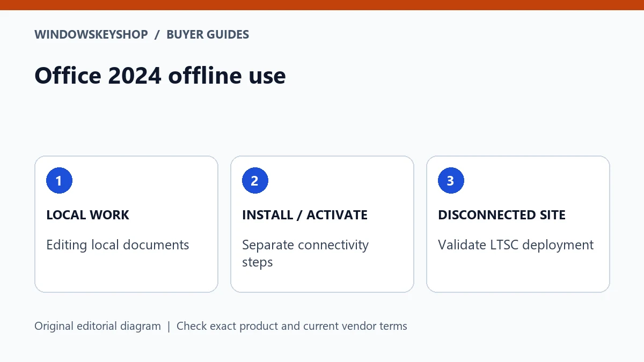Select the DISCONNECTED SITE heading
This screenshot has width=644, height=362.
[x=502, y=215]
